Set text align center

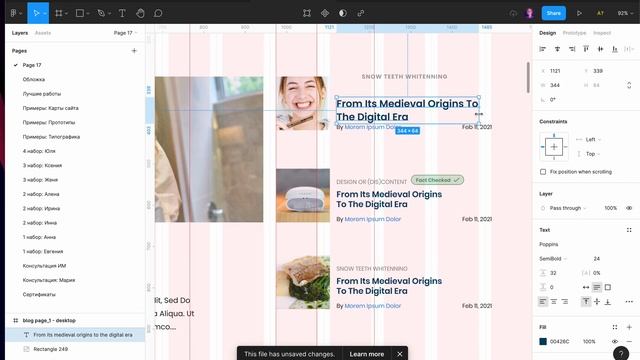tap(553, 302)
